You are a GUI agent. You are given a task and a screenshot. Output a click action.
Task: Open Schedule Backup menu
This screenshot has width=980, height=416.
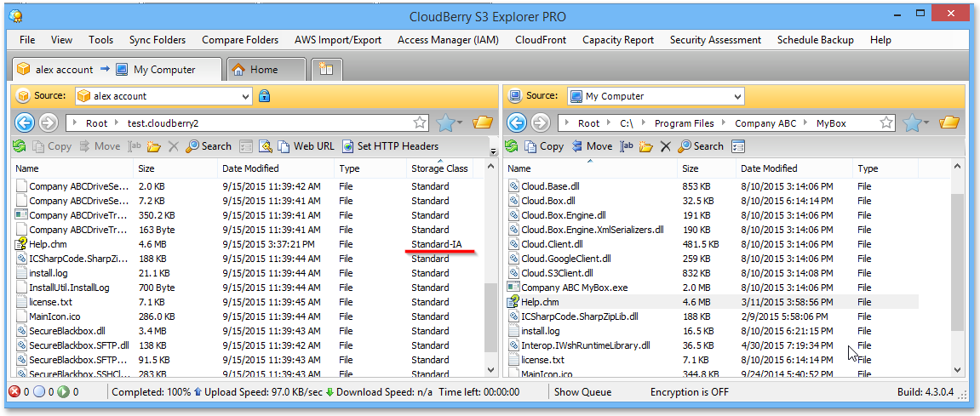816,40
